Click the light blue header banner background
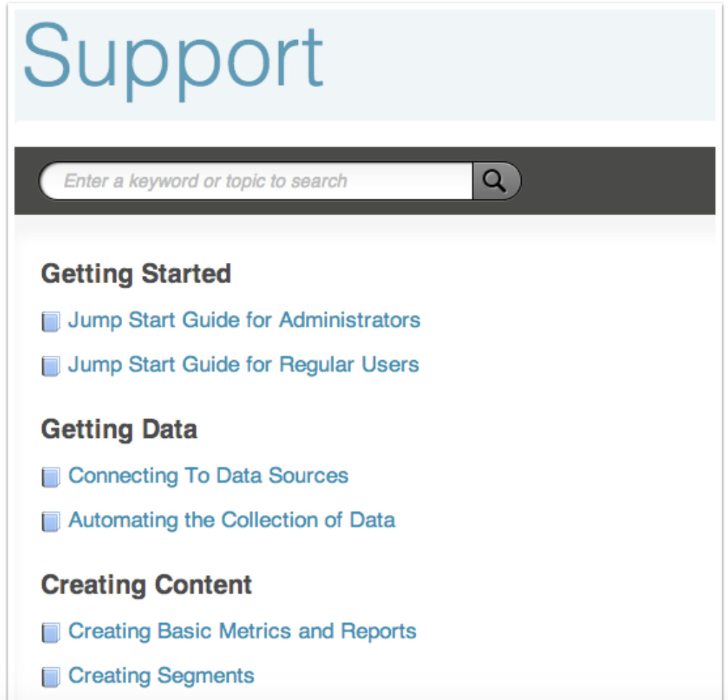The height and width of the screenshot is (700, 728). click(x=523, y=65)
